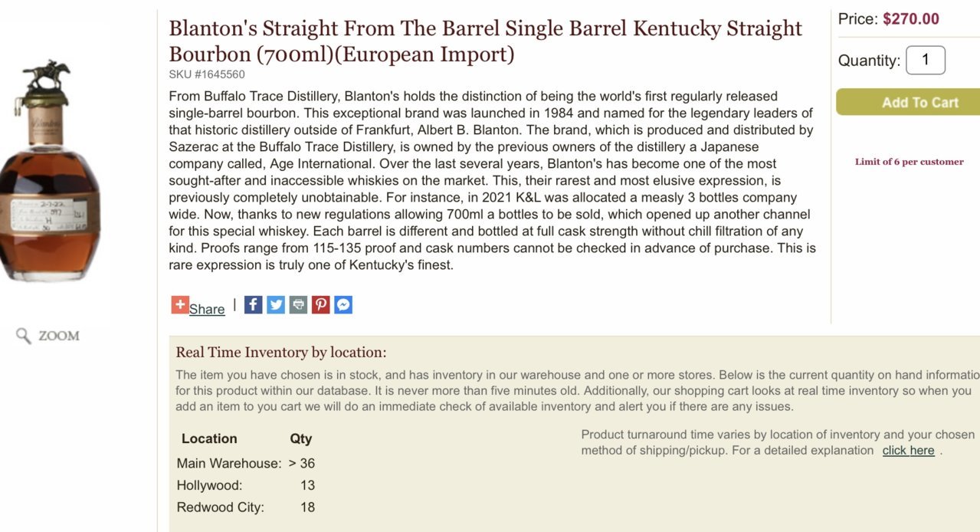Click the $270.00 price
Screen dimensions: 980x532
(911, 19)
